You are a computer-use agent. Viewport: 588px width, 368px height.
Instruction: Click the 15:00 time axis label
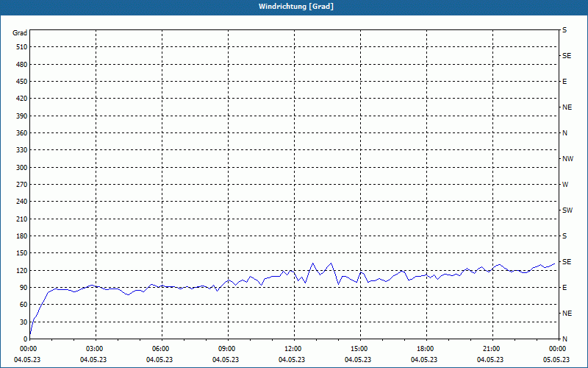click(360, 349)
